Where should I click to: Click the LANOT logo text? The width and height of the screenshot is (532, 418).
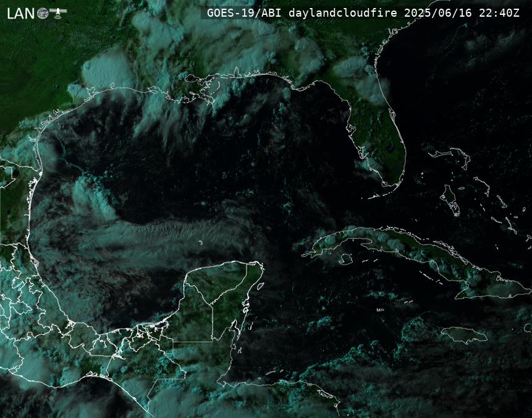pos(36,13)
